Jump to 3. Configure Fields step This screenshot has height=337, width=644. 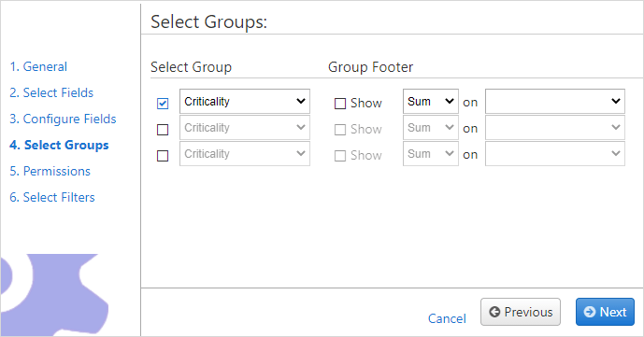point(63,119)
